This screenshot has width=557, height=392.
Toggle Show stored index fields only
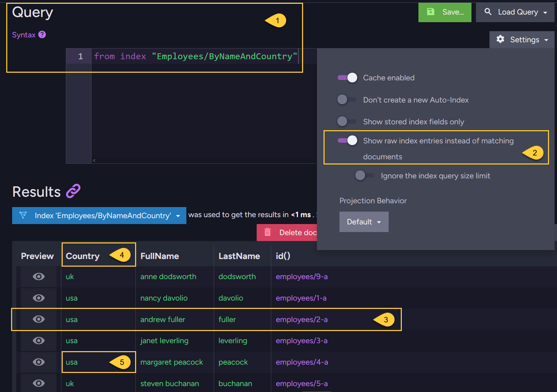347,121
